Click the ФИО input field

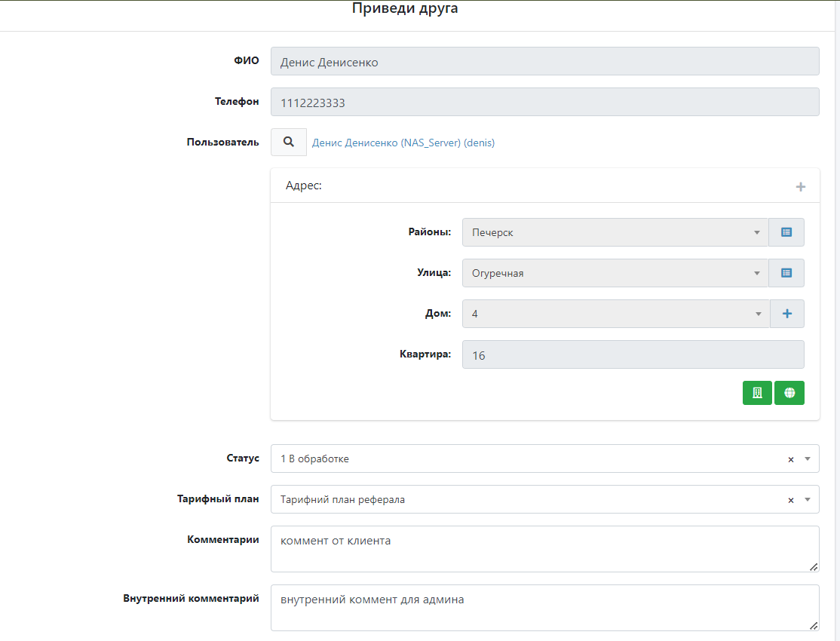[544, 62]
